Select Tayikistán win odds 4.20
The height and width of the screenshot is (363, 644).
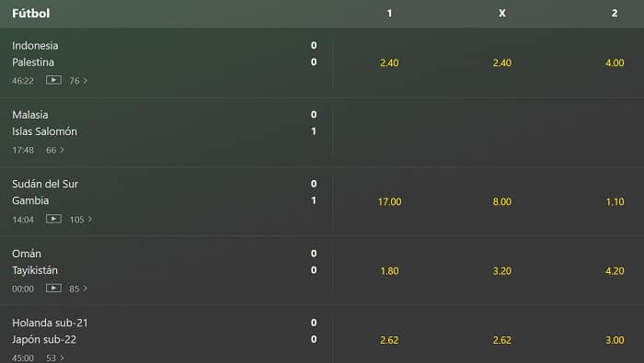click(x=615, y=271)
